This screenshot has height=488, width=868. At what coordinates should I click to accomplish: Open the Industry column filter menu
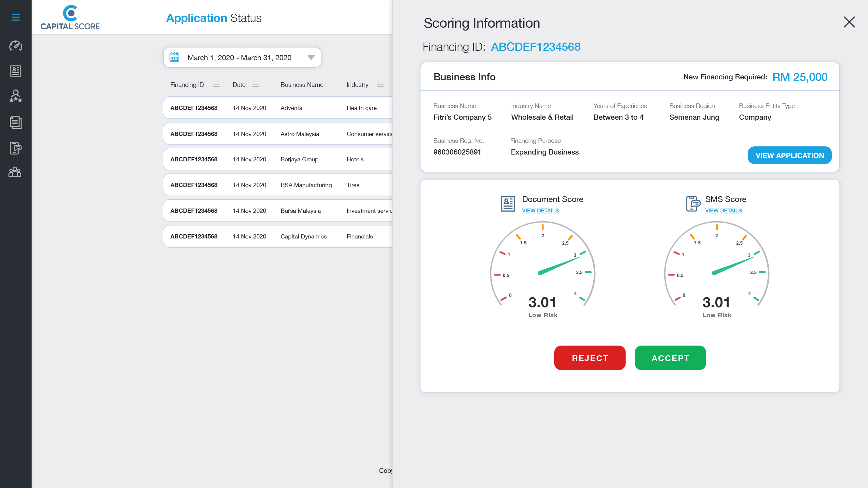380,85
